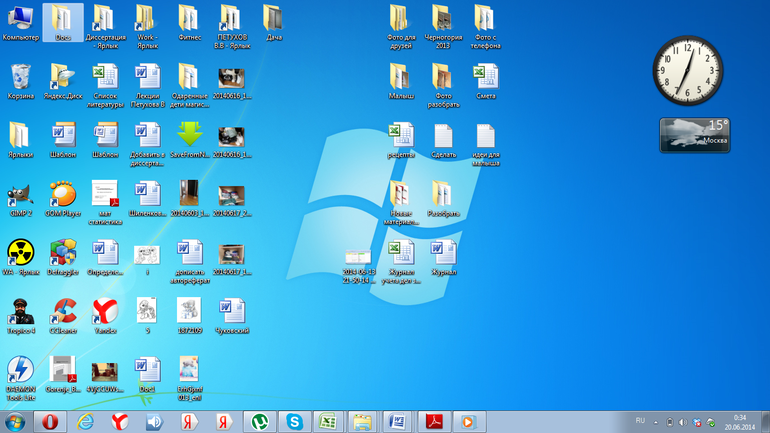Screen dimensions: 770x433
Task: Click the taskbar clock showing 0:34
Action: pyautogui.click(x=741, y=421)
